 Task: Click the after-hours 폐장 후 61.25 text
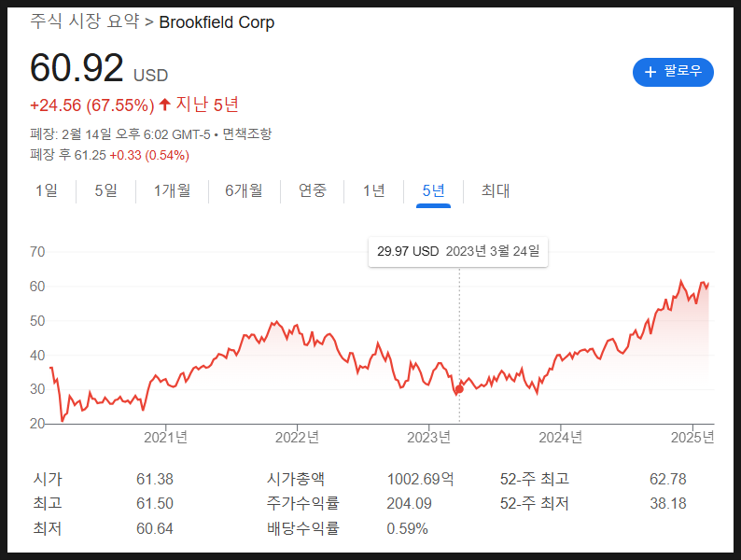68,155
